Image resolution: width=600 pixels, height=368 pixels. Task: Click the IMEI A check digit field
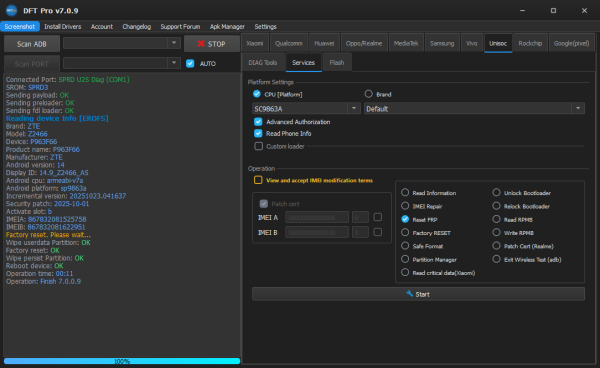(360, 217)
